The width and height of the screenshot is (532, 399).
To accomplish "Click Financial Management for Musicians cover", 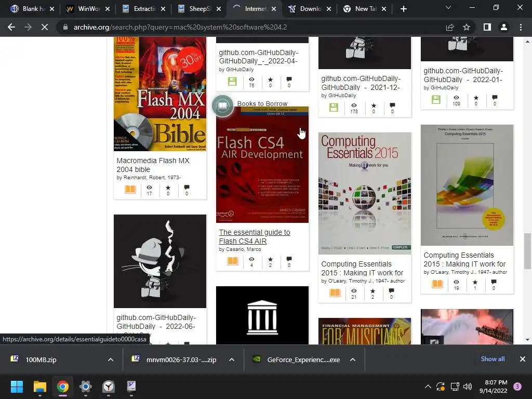I will click(x=364, y=331).
